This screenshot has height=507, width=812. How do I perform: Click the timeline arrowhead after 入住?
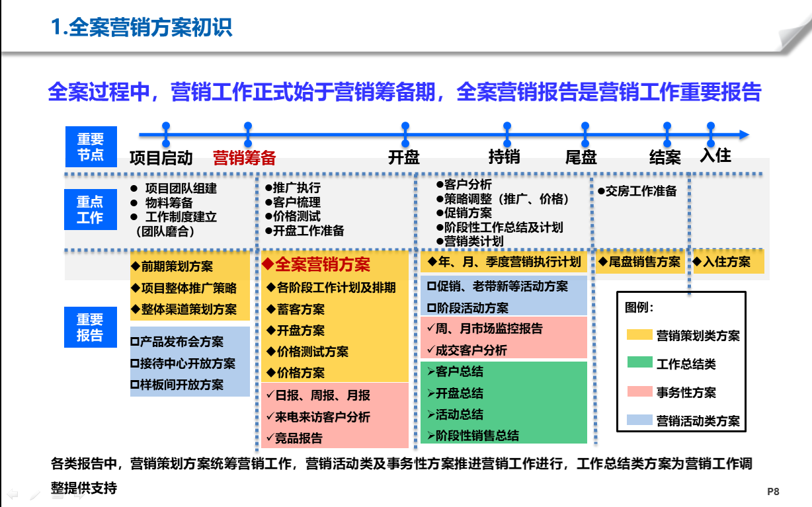pos(743,135)
